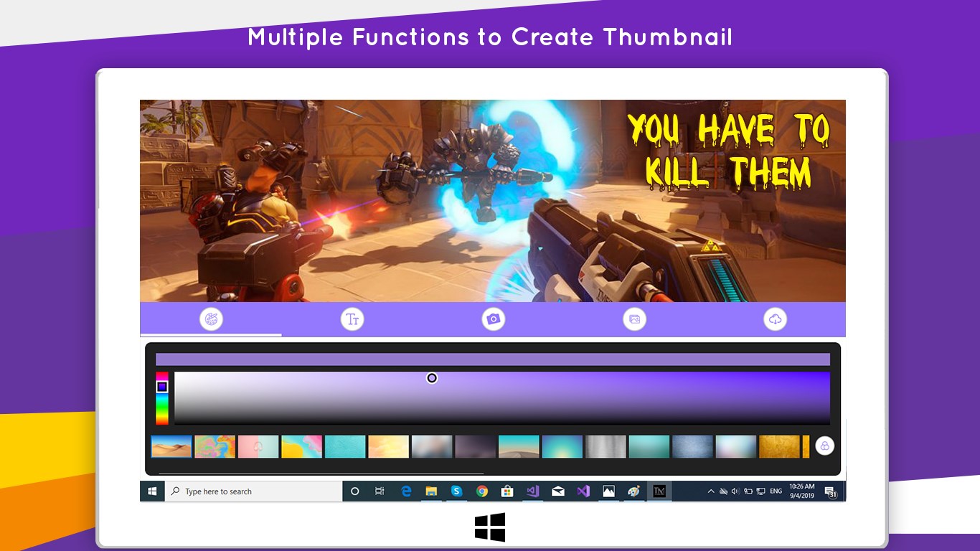
Task: Select the gold textured background thumbnail
Action: click(779, 446)
